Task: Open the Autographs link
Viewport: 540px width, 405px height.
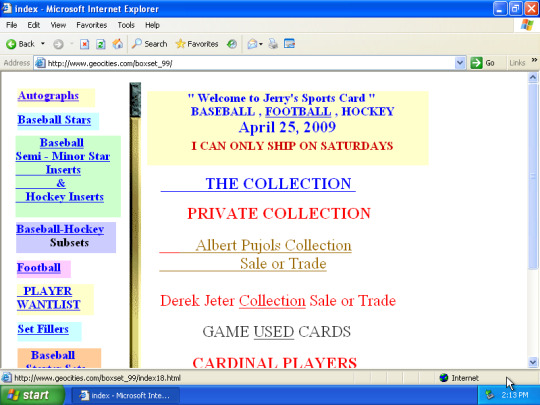Action: pos(48,95)
